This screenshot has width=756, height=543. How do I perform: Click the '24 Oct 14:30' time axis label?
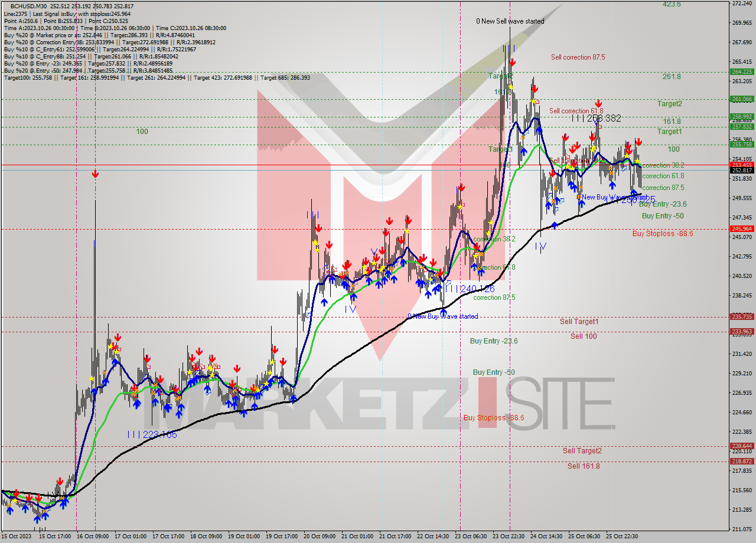click(546, 537)
